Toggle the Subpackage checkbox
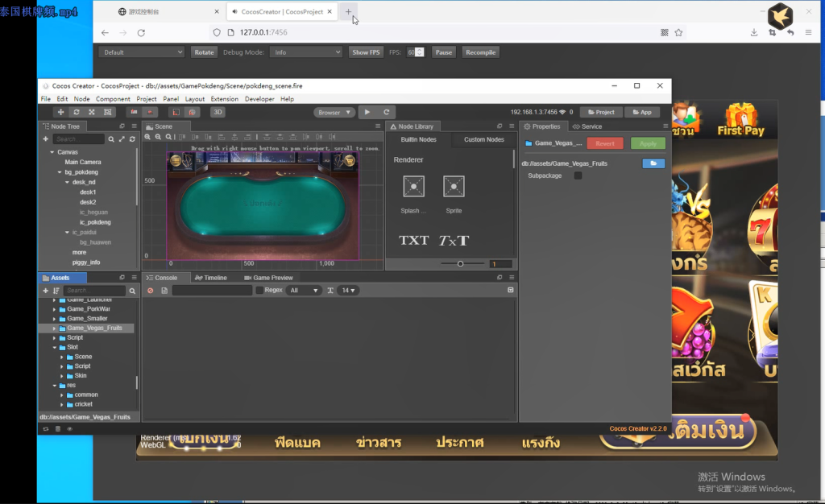Viewport: 825px width, 504px height. (x=577, y=176)
